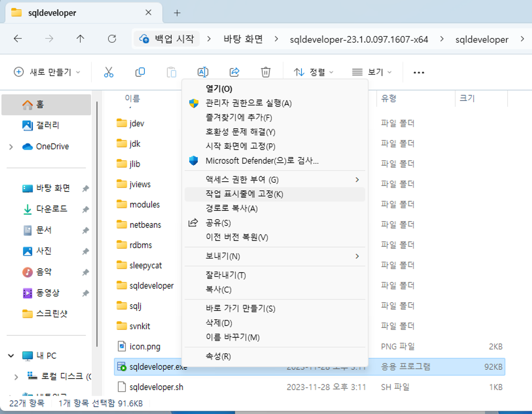Viewport: 532px width, 414px height.
Task: Click the Copy icon in toolbar
Action: (x=140, y=72)
